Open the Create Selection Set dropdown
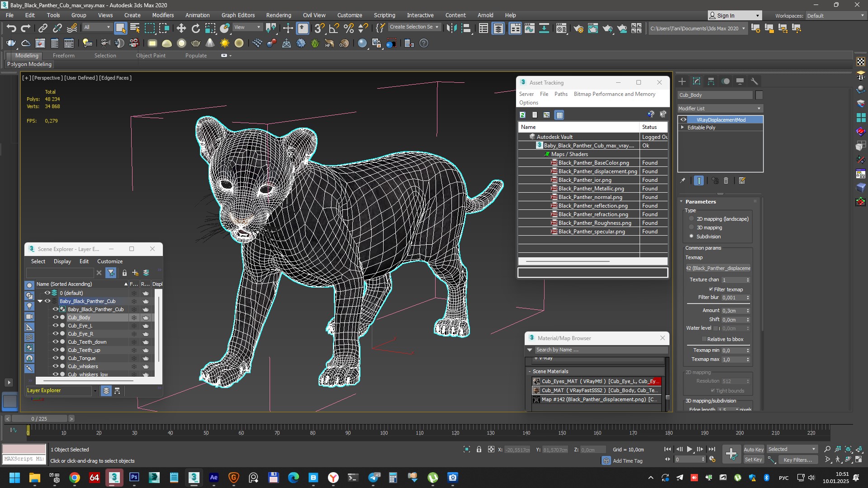The width and height of the screenshot is (868, 488). pyautogui.click(x=414, y=27)
